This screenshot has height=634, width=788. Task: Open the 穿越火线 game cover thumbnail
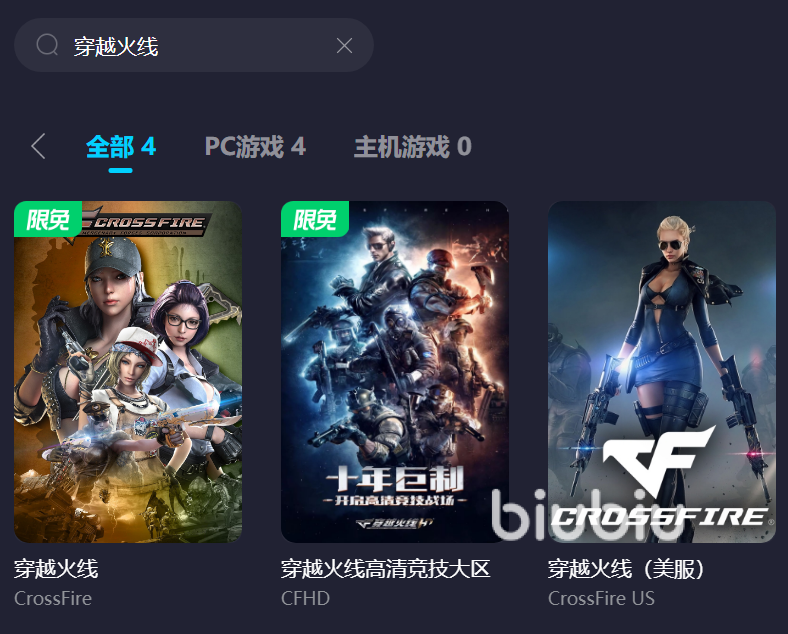128,372
